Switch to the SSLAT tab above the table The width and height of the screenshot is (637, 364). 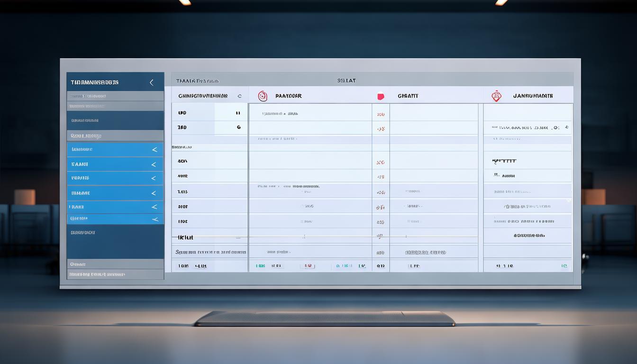(x=346, y=81)
